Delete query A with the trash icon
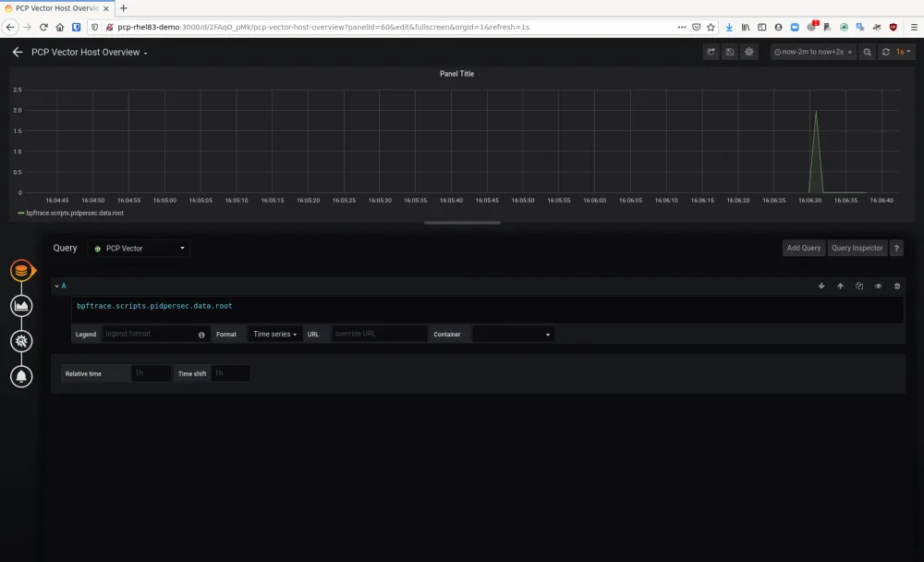 897,287
